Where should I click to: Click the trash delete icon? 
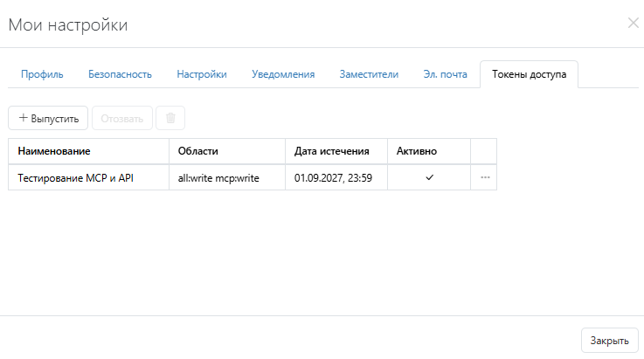pyautogui.click(x=170, y=118)
